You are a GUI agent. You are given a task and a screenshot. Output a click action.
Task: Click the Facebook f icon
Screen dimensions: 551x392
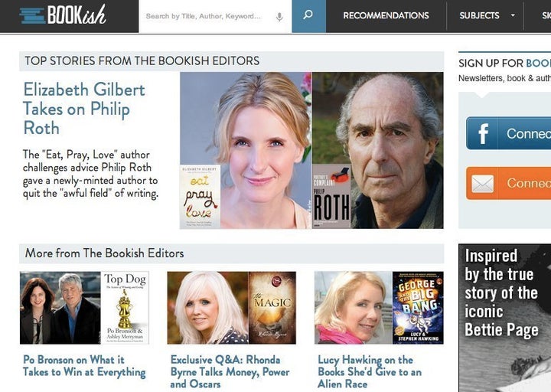click(x=482, y=133)
